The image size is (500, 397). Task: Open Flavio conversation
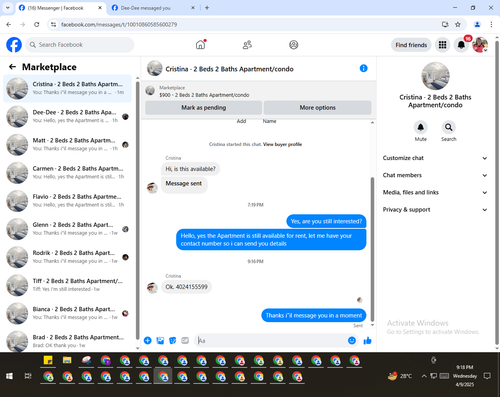pyautogui.click(x=68, y=201)
